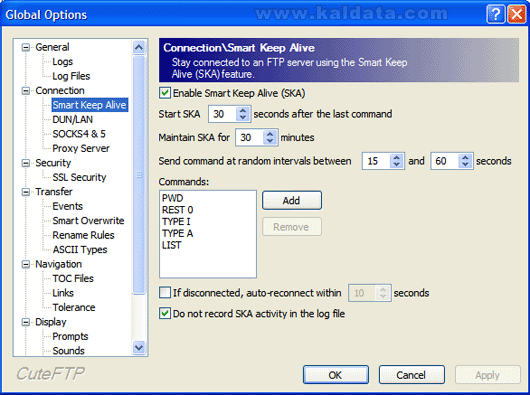This screenshot has height=395, width=530.
Task: Enable auto-reconnect if disconnected checkbox
Action: [x=165, y=292]
